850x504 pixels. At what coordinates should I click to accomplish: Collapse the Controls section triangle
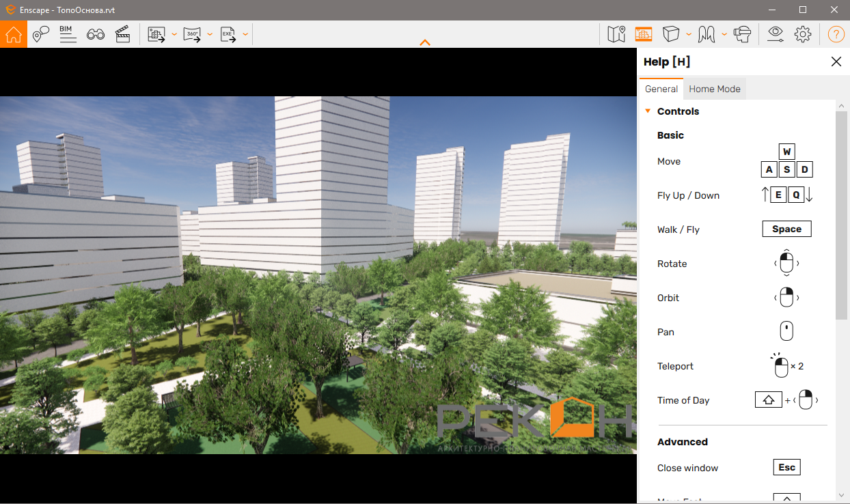[x=648, y=111]
